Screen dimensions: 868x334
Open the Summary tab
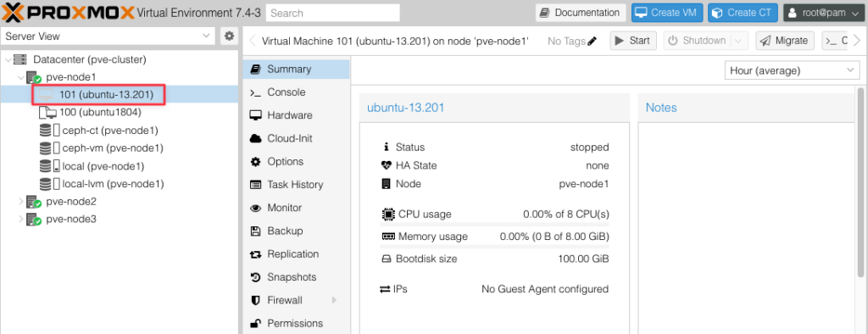tap(296, 70)
